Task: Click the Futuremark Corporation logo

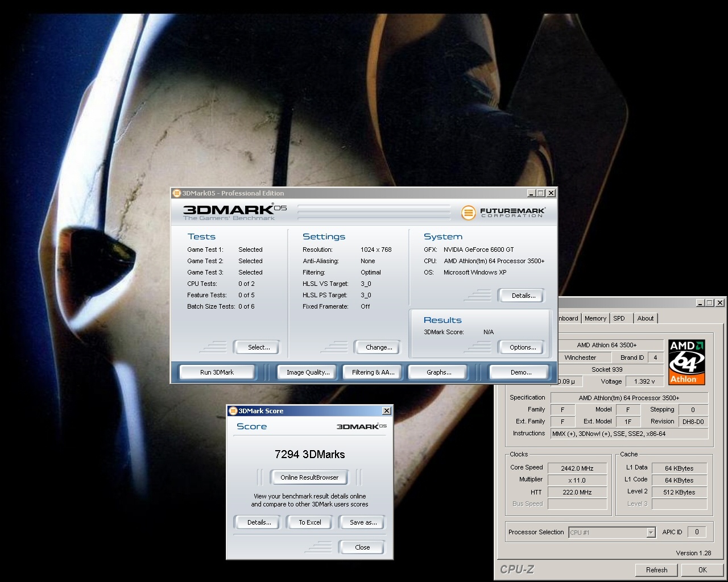Action: tap(503, 213)
